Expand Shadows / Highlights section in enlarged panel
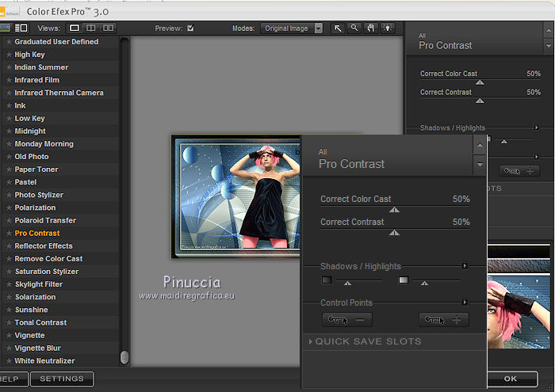Image resolution: width=555 pixels, height=392 pixels. tap(465, 266)
